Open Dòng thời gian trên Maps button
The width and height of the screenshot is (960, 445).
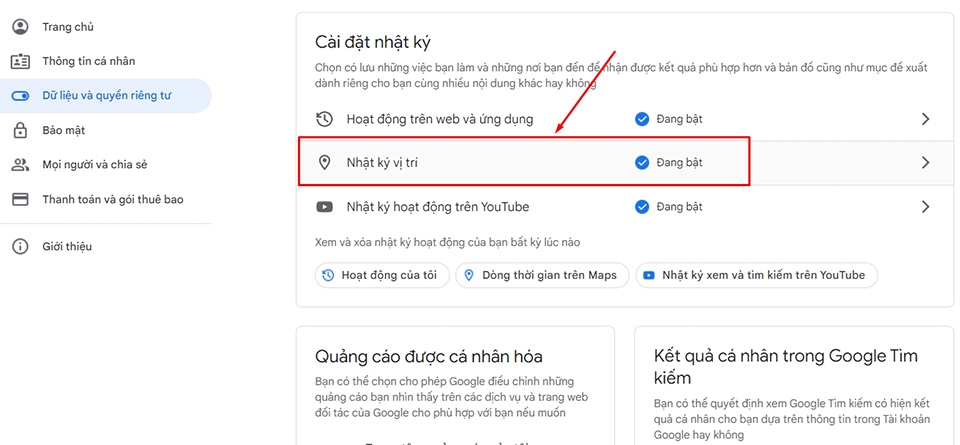[542, 275]
